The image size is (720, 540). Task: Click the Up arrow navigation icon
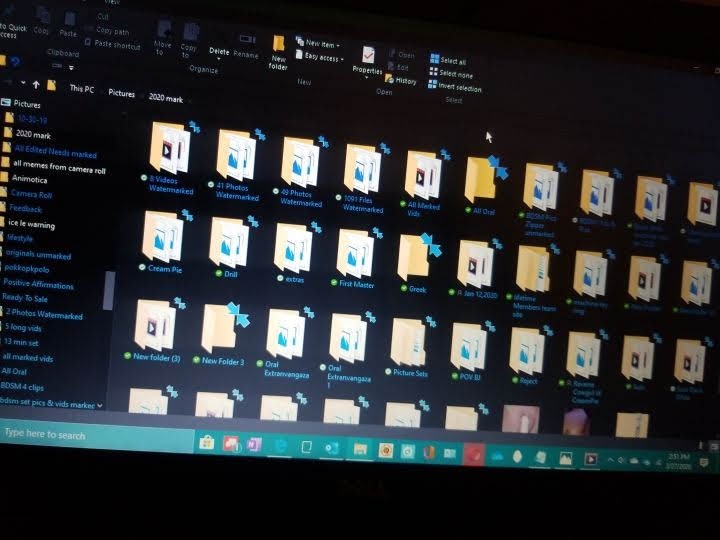[x=37, y=85]
